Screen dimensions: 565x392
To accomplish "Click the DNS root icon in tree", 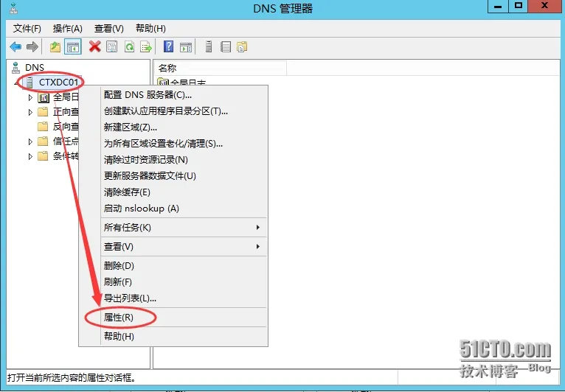I will [x=15, y=68].
